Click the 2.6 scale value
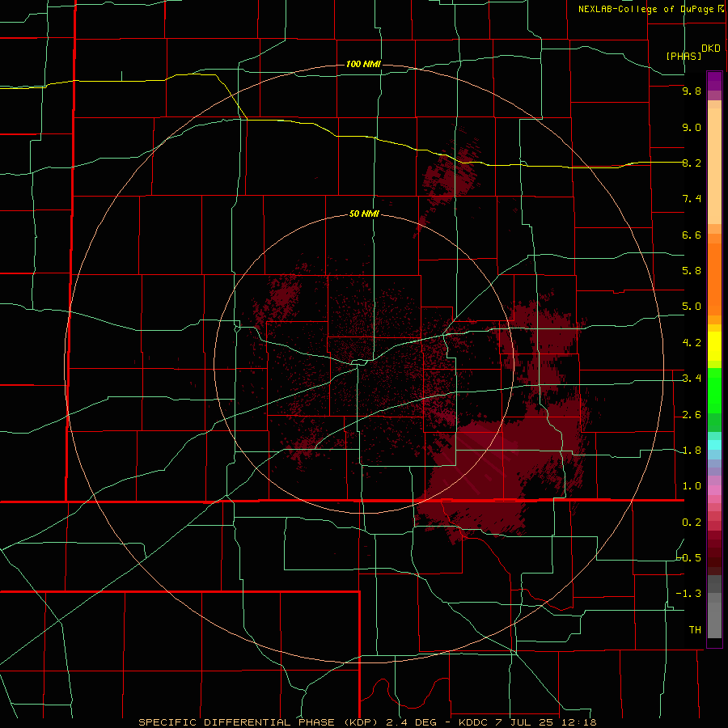Screen dimensions: 728x728 pos(692,415)
